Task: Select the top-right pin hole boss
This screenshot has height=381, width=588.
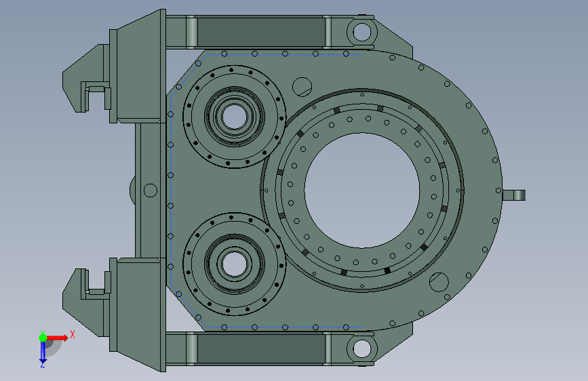Action: click(x=362, y=32)
